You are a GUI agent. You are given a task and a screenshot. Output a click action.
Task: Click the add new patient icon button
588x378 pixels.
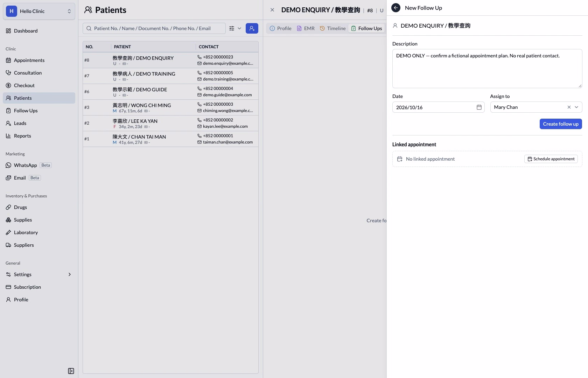(x=252, y=28)
